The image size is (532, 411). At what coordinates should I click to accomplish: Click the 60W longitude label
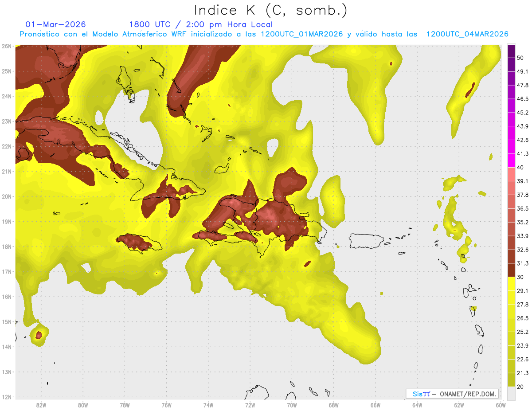point(501,405)
